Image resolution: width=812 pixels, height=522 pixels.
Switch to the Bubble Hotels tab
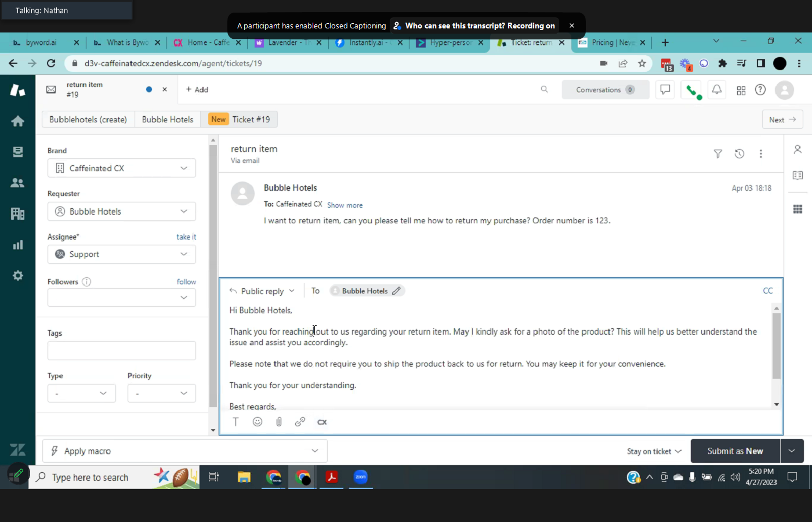click(168, 119)
